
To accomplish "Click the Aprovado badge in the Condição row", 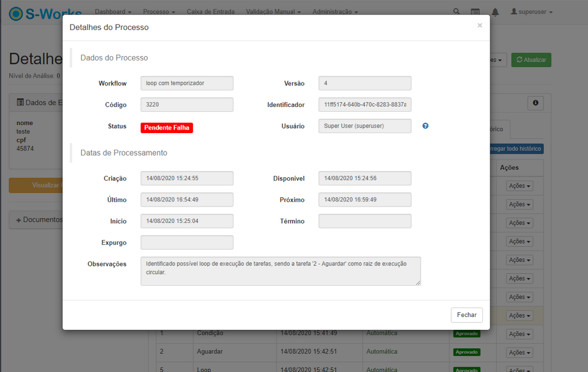I will pyautogui.click(x=466, y=334).
